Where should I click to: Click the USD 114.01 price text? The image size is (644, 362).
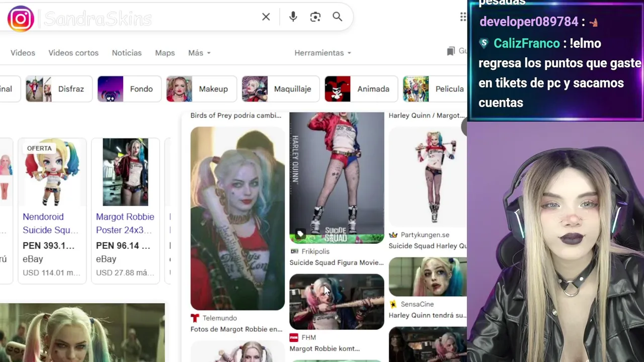pos(51,273)
